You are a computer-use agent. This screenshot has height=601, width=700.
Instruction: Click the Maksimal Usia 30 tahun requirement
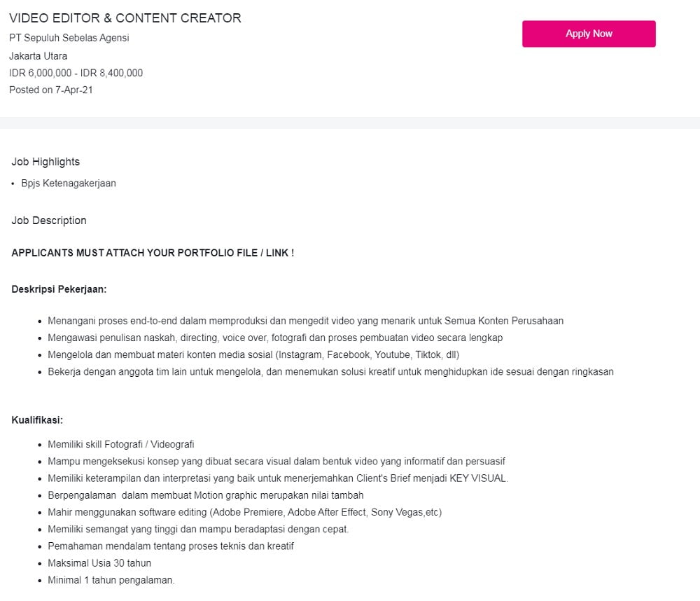tap(99, 562)
